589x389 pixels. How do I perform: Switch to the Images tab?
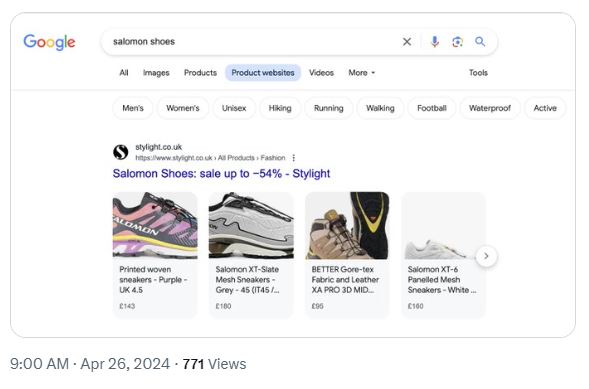[156, 73]
